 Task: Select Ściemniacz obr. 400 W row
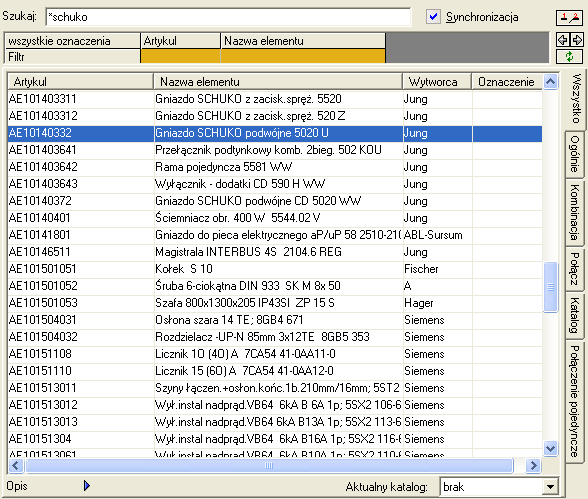point(275,218)
